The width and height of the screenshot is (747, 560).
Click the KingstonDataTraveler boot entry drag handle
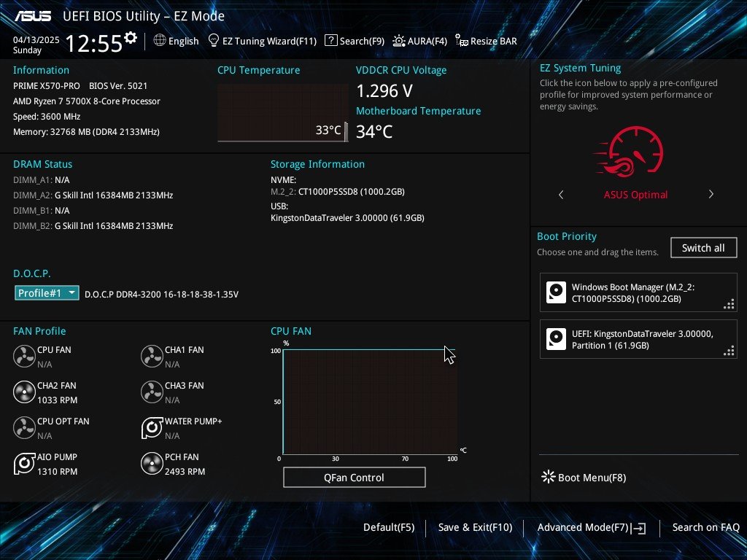click(x=729, y=351)
